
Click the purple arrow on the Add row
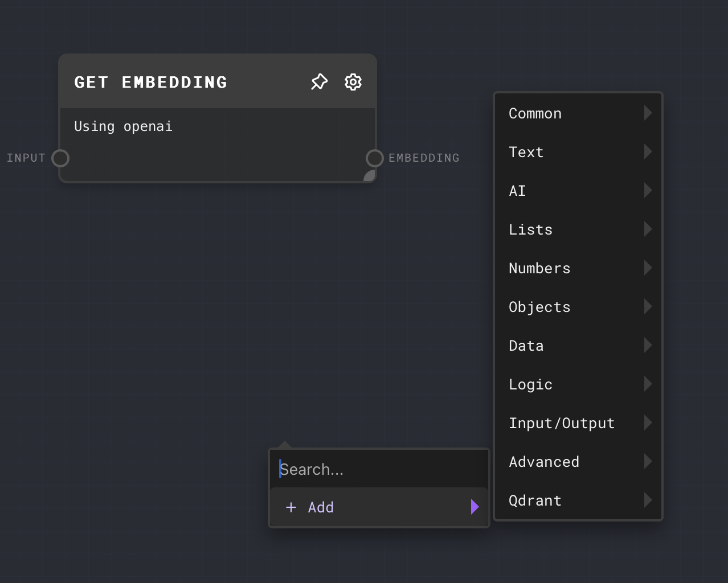[475, 506]
